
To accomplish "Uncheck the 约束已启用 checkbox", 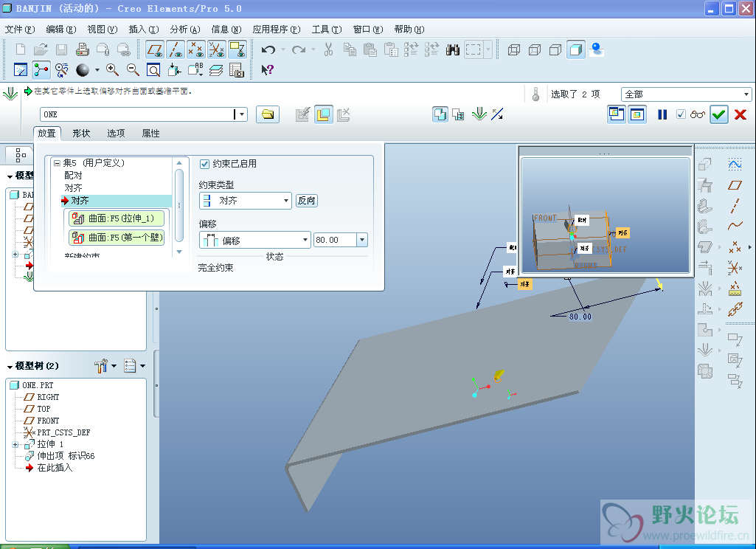I will tap(204, 164).
